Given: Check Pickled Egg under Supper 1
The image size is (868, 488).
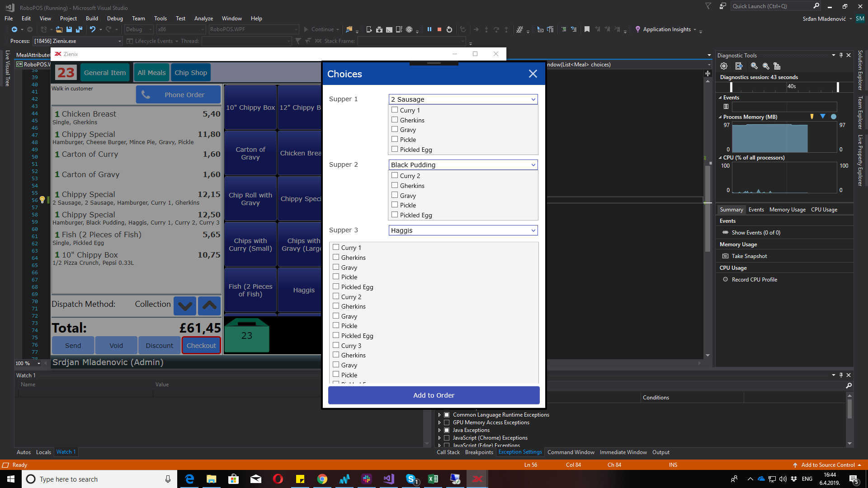Looking at the screenshot, I should click(x=395, y=149).
